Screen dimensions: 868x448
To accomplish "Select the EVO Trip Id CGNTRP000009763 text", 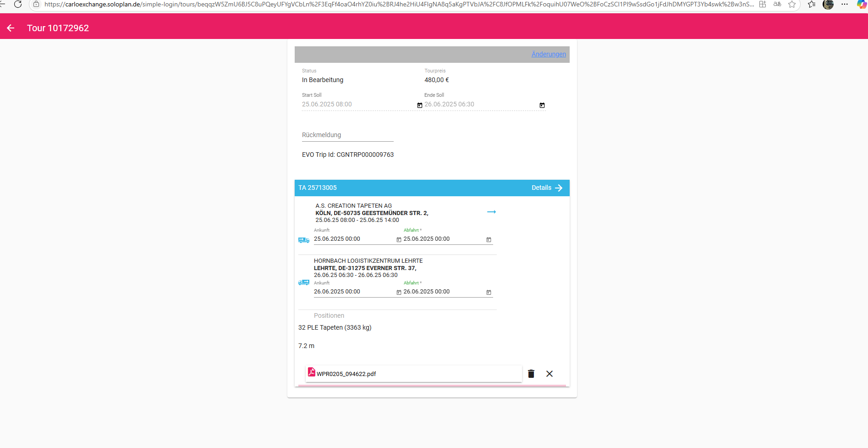I will pyautogui.click(x=348, y=155).
